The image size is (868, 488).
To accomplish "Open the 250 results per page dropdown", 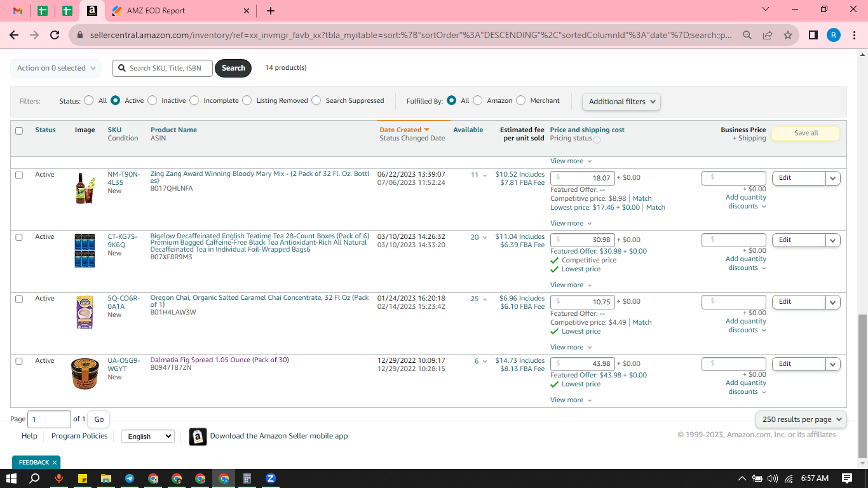I will pyautogui.click(x=801, y=419).
